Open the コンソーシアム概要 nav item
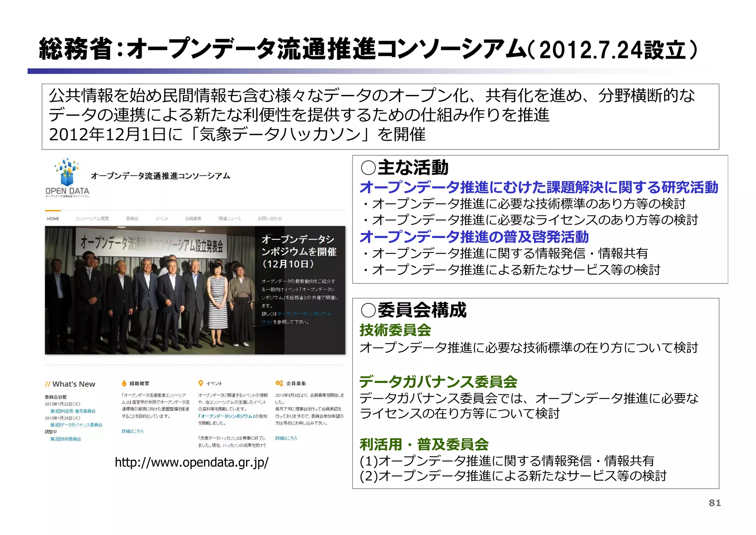The image size is (756, 535). (92, 219)
